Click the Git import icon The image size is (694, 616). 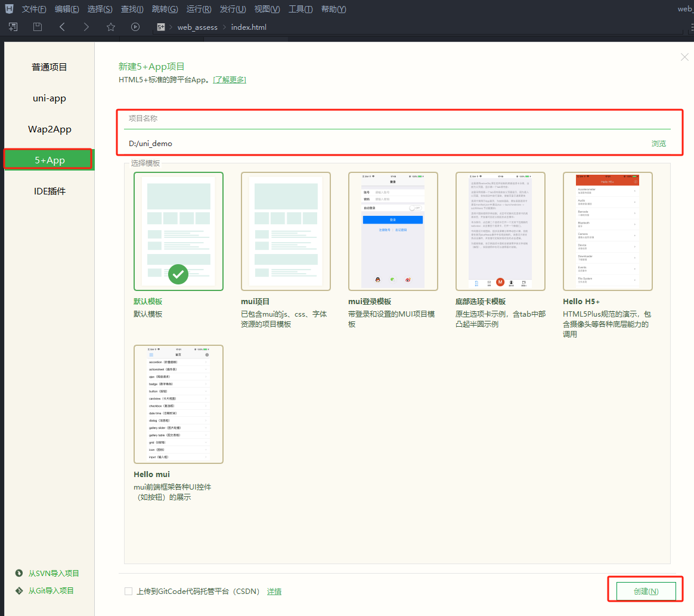19,591
